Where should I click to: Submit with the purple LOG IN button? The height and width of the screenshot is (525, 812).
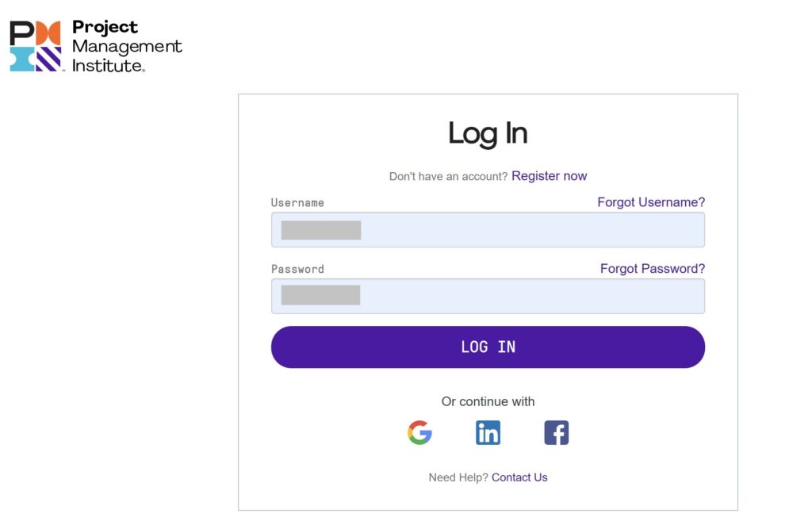pos(488,347)
